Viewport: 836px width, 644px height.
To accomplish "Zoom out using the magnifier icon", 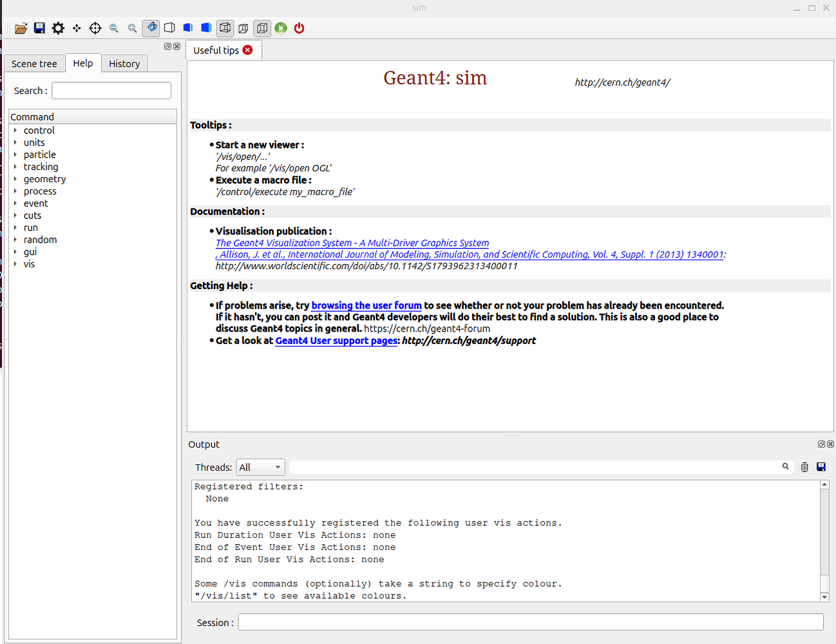I will [x=114, y=28].
